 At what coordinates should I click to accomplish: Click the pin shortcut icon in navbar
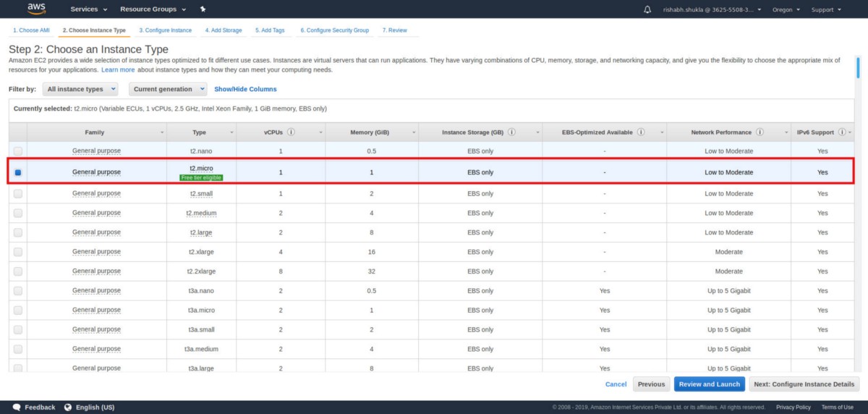[203, 9]
